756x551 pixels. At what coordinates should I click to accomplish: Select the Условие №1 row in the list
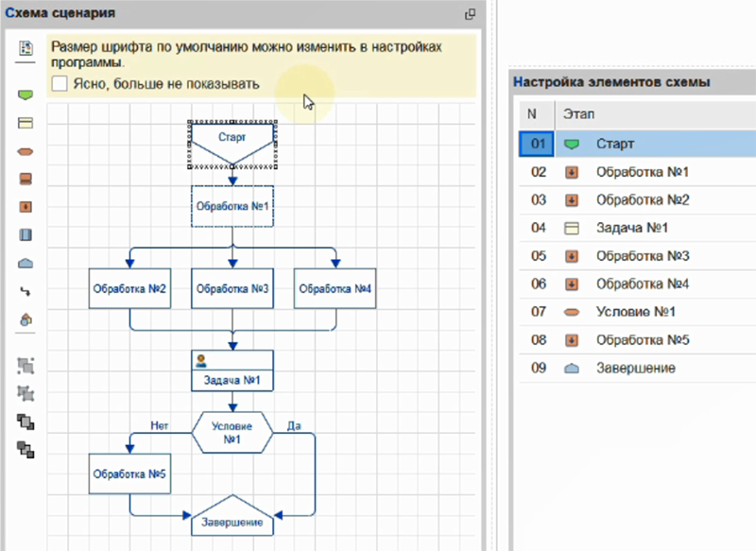pyautogui.click(x=637, y=312)
